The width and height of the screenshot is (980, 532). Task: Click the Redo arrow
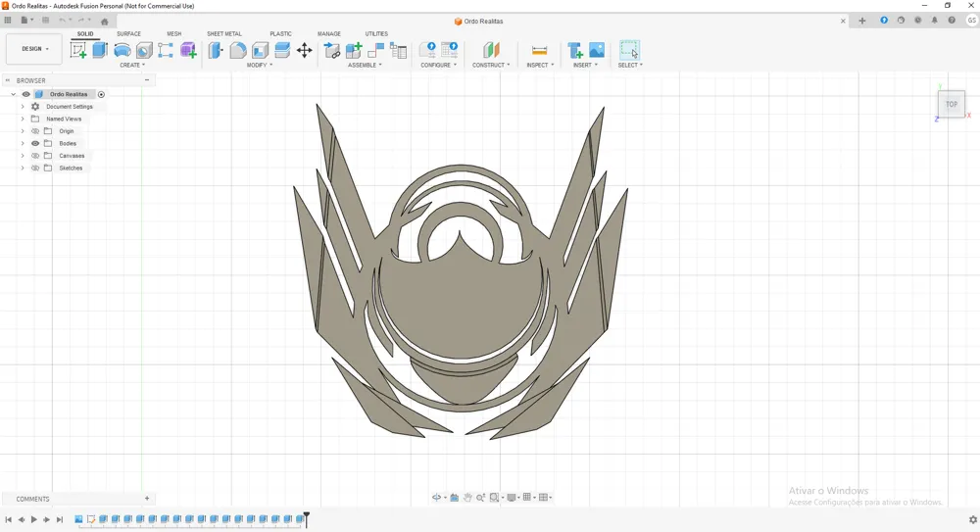click(81, 21)
